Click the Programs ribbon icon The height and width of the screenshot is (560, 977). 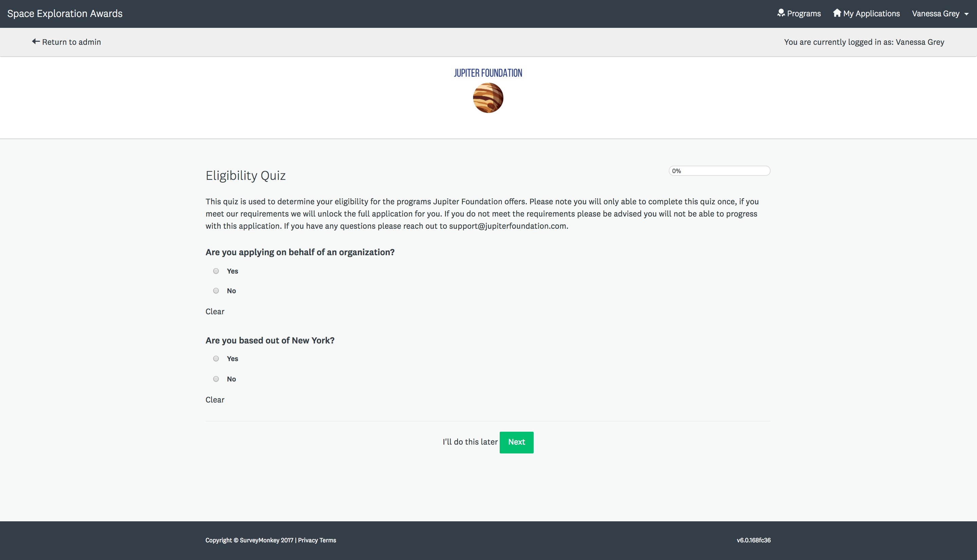780,13
